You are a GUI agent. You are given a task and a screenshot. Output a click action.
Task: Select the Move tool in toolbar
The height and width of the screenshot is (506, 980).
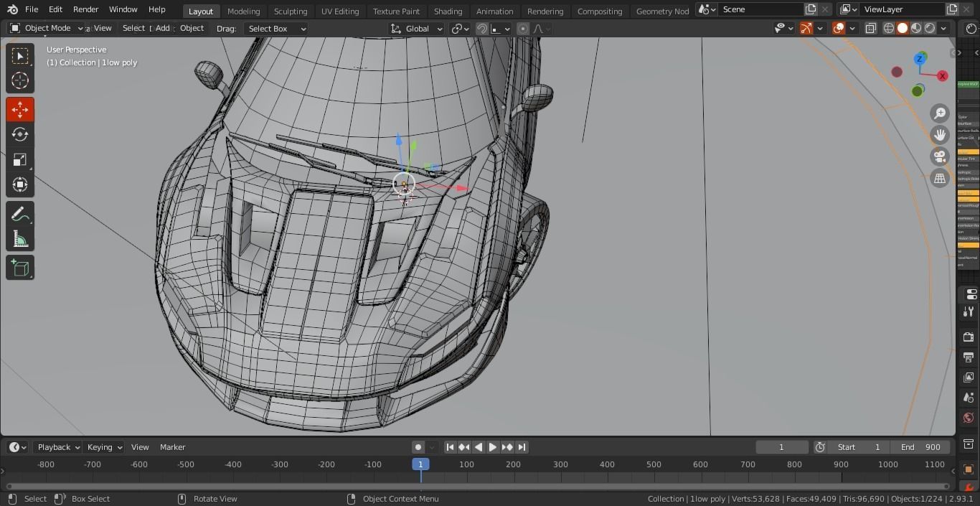[x=20, y=110]
